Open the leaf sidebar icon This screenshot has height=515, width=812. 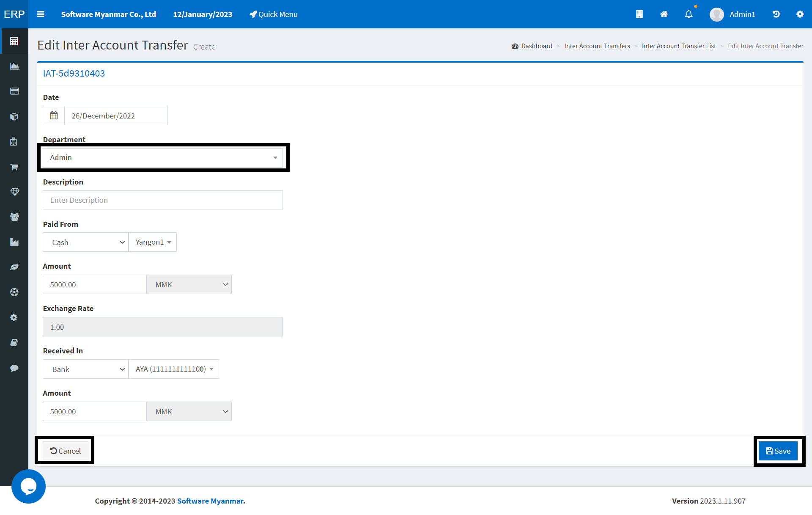click(x=14, y=267)
